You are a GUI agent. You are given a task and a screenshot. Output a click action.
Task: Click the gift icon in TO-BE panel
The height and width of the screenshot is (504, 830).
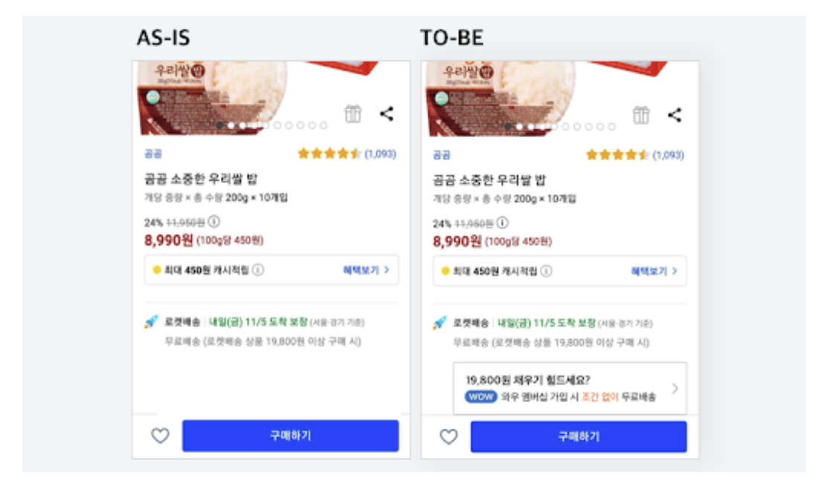(x=640, y=114)
